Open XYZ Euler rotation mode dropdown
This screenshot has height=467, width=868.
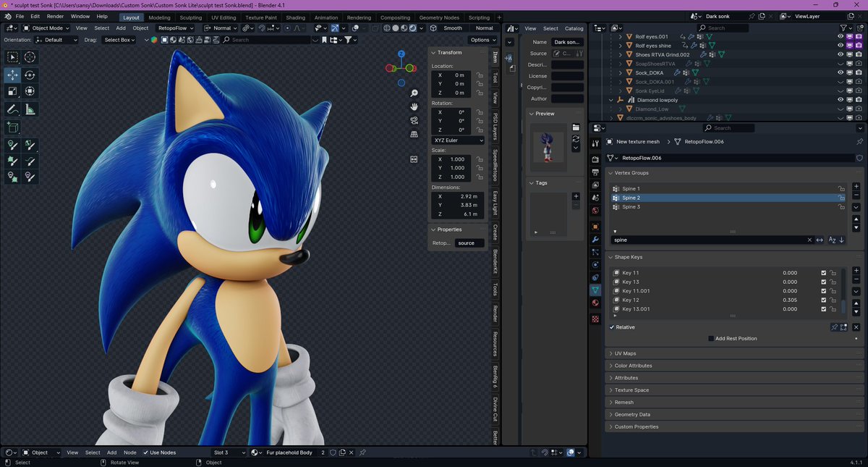coord(459,140)
